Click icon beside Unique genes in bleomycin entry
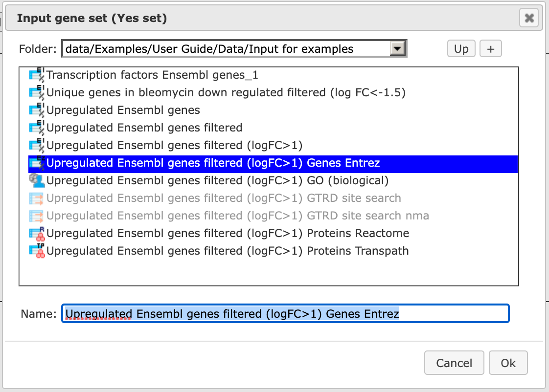 (x=37, y=92)
